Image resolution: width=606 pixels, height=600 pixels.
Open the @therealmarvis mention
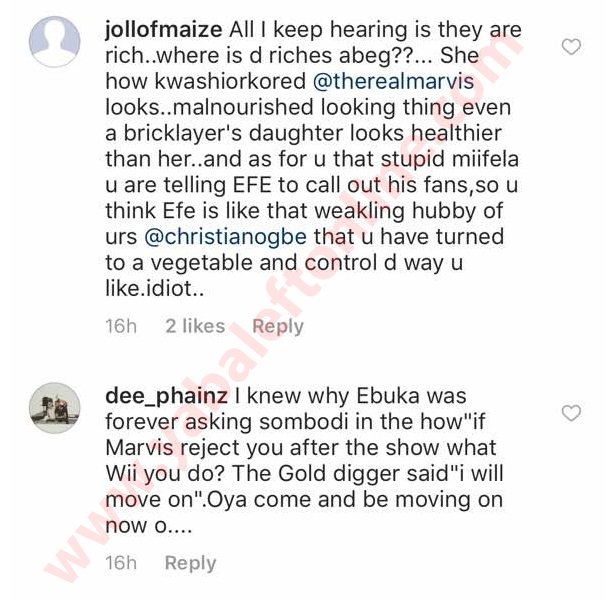coord(393,82)
